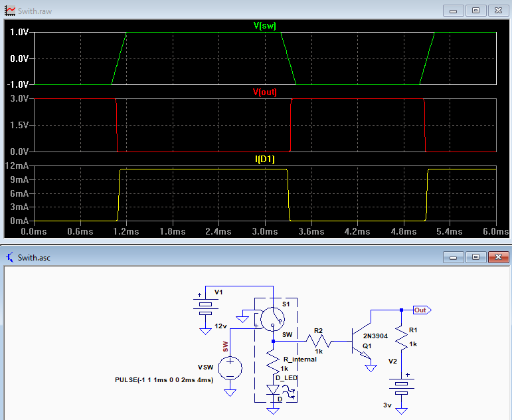Select the Q1 2N3904 transistor symbol
The width and height of the screenshot is (512, 420).
click(361, 341)
